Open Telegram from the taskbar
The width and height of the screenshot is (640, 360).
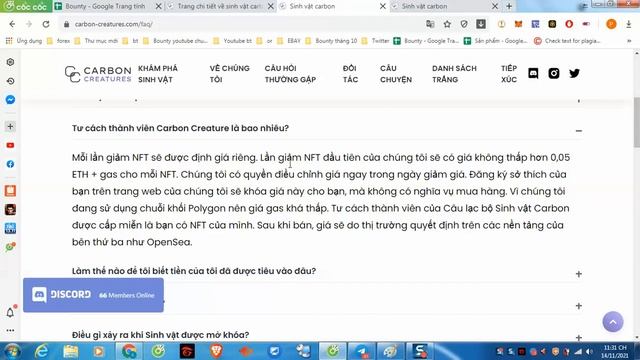click(x=362, y=351)
